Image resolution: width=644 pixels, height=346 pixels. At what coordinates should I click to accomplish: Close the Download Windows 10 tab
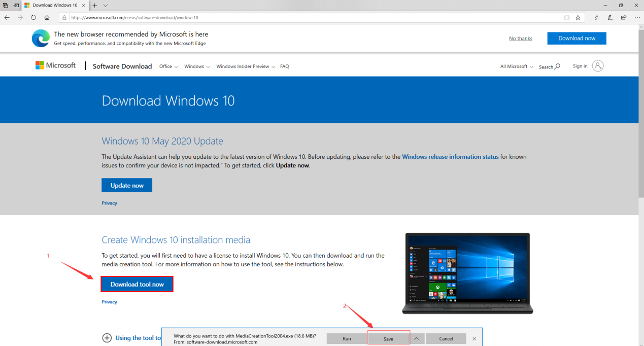pyautogui.click(x=84, y=5)
